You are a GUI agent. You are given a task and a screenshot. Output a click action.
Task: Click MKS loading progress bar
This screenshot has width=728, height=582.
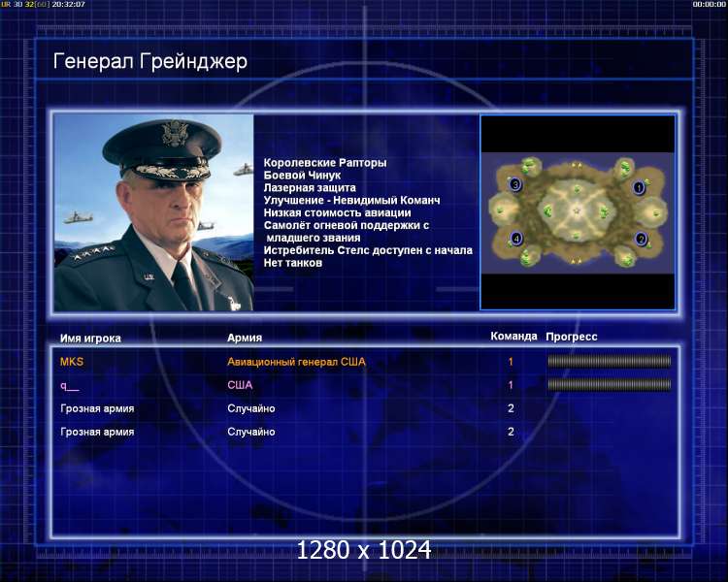point(610,361)
